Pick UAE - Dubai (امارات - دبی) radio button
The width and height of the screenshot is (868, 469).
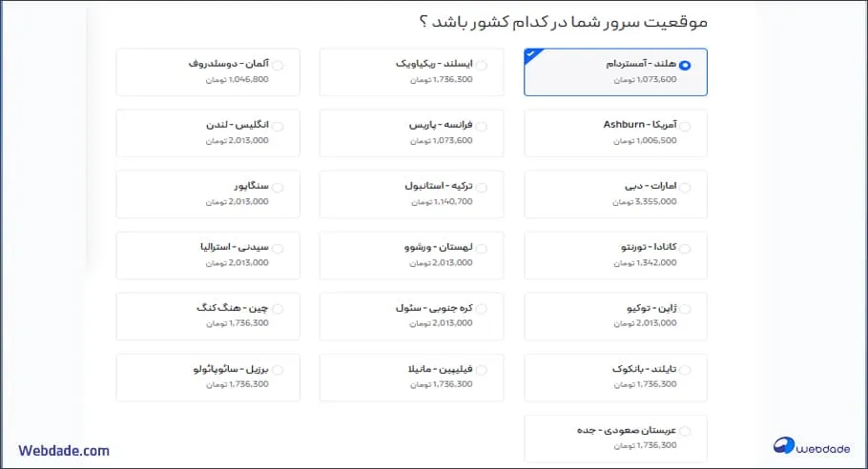685,187
